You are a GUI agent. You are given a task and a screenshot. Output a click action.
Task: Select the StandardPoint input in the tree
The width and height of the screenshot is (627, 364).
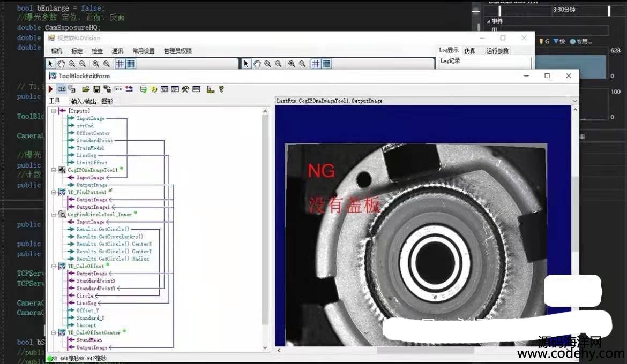tap(95, 141)
